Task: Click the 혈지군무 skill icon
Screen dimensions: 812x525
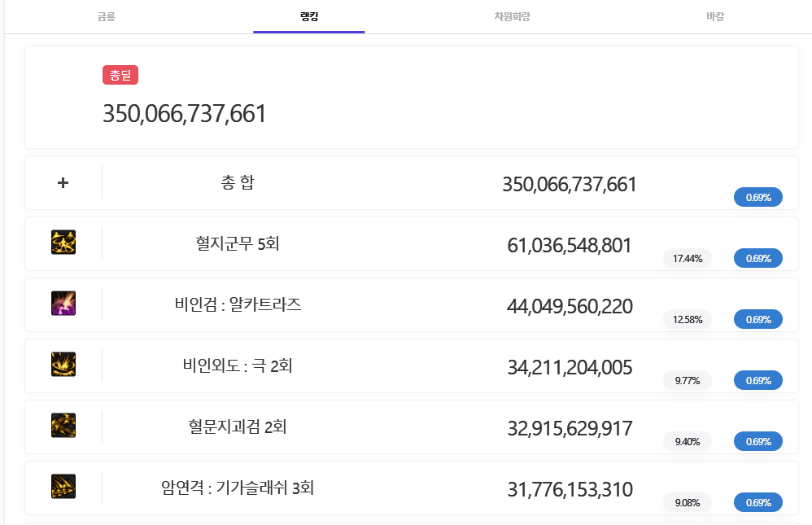Action: (x=63, y=243)
